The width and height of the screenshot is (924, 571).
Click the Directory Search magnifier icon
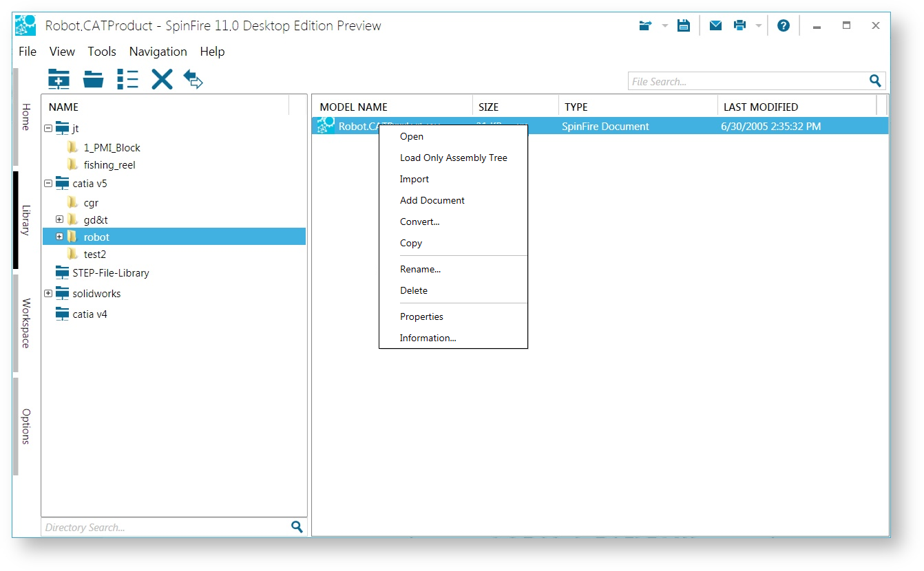297,527
